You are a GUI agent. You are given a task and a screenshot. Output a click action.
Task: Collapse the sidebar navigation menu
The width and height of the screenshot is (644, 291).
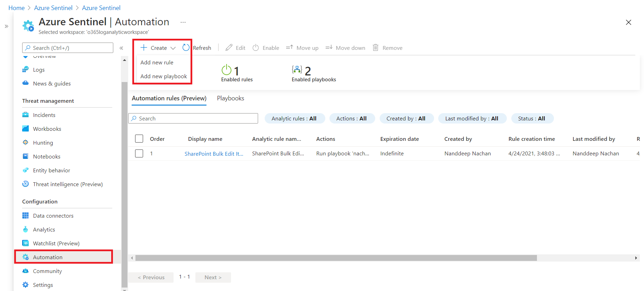[121, 48]
